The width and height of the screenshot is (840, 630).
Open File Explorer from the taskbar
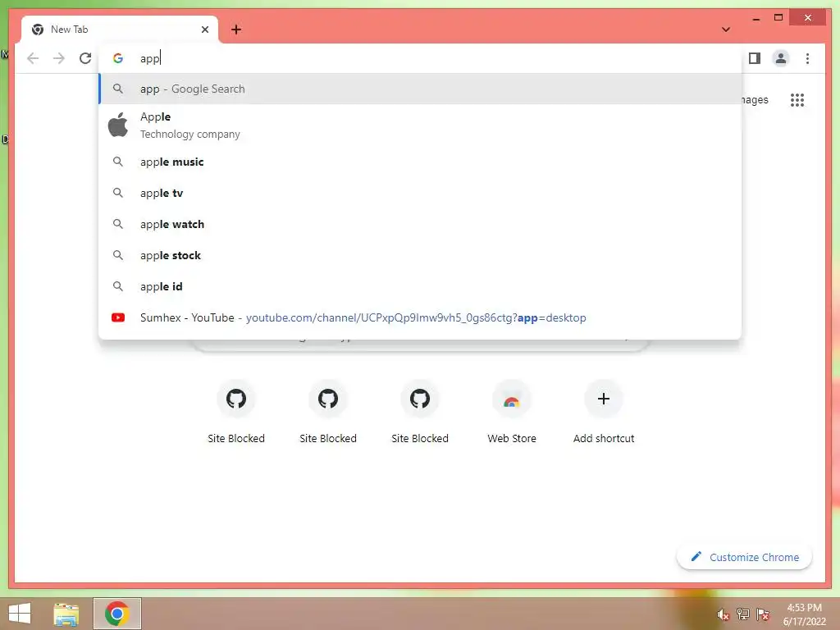66,614
